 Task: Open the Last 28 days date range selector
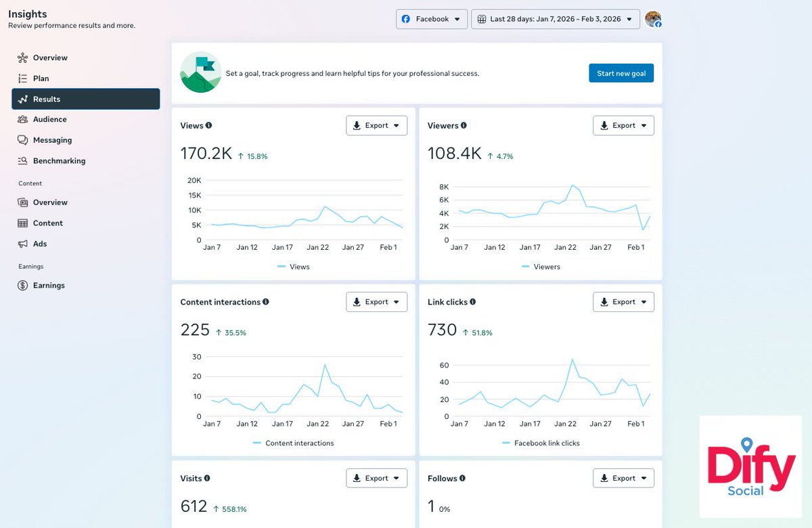tap(556, 19)
